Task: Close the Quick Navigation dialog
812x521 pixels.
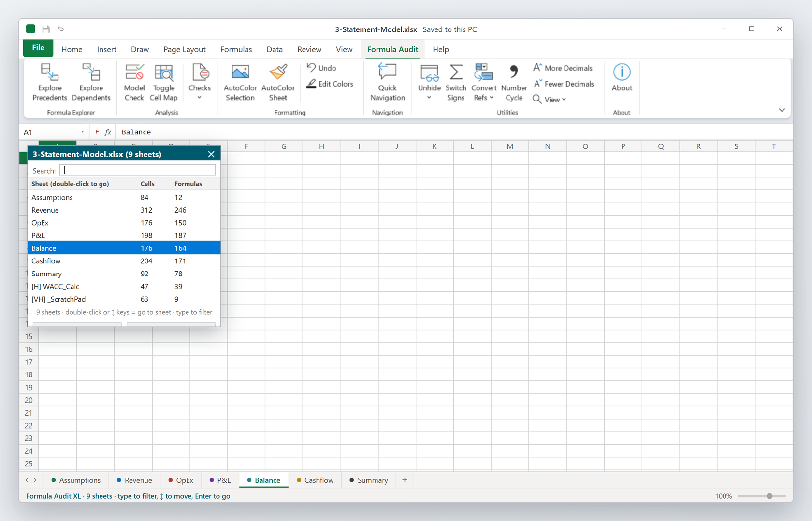Action: click(x=211, y=154)
